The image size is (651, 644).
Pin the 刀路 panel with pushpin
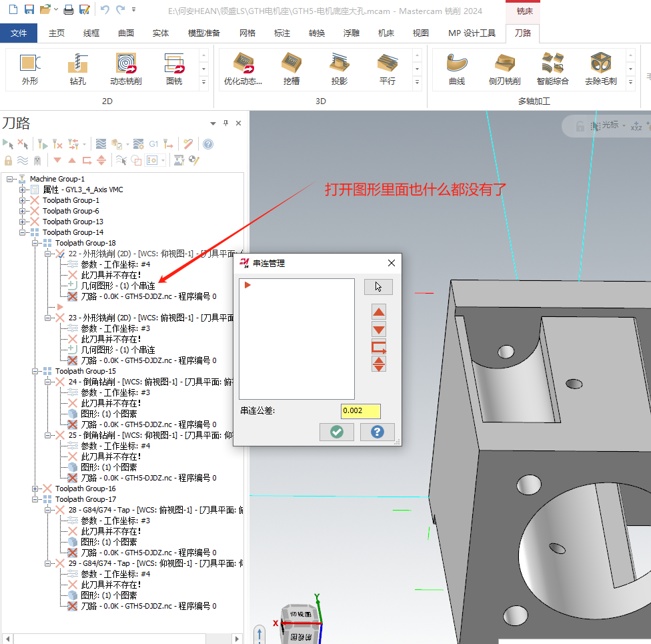click(x=226, y=123)
